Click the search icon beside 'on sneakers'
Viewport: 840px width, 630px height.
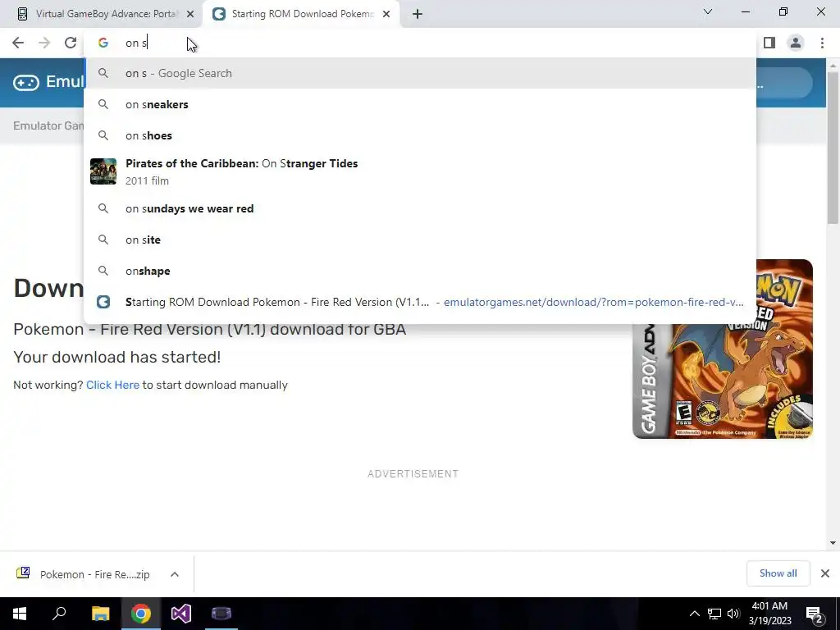click(x=103, y=104)
